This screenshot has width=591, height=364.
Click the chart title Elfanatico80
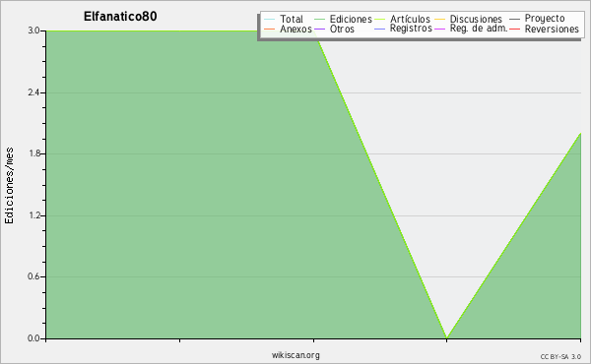click(120, 17)
